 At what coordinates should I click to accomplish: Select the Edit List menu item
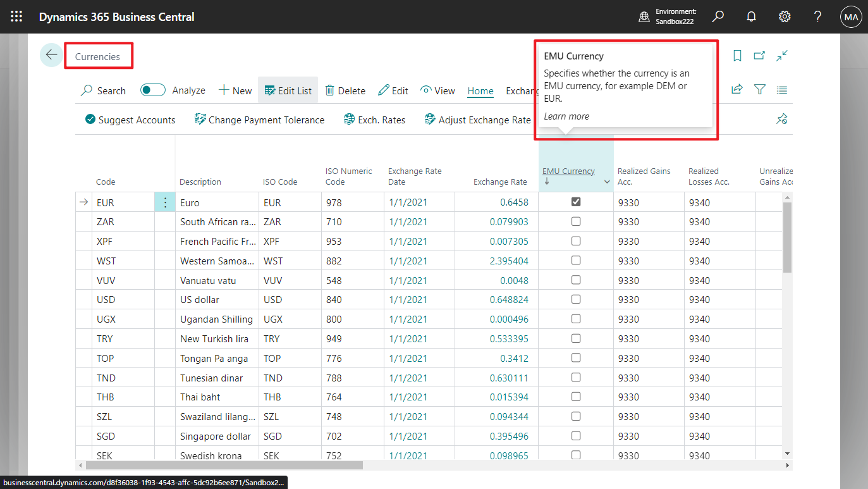point(288,90)
